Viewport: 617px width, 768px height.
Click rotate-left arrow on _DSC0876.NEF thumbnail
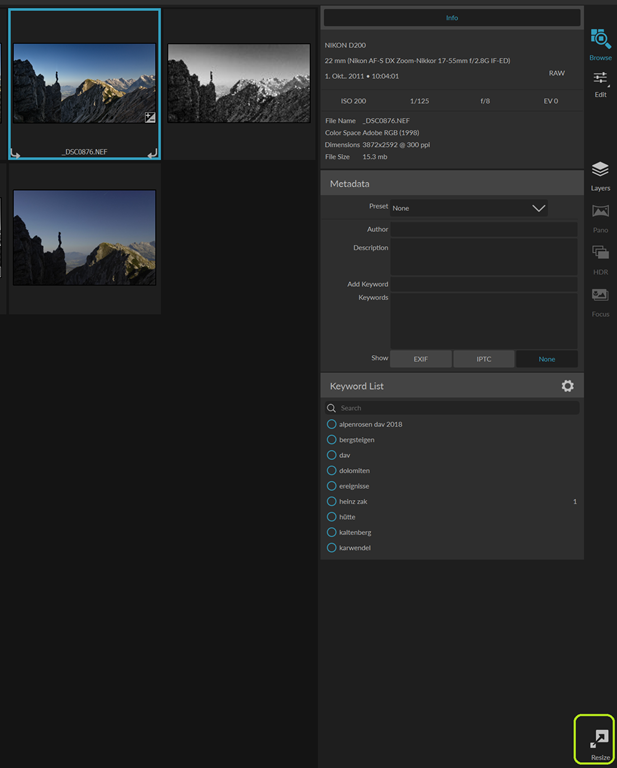coord(16,153)
